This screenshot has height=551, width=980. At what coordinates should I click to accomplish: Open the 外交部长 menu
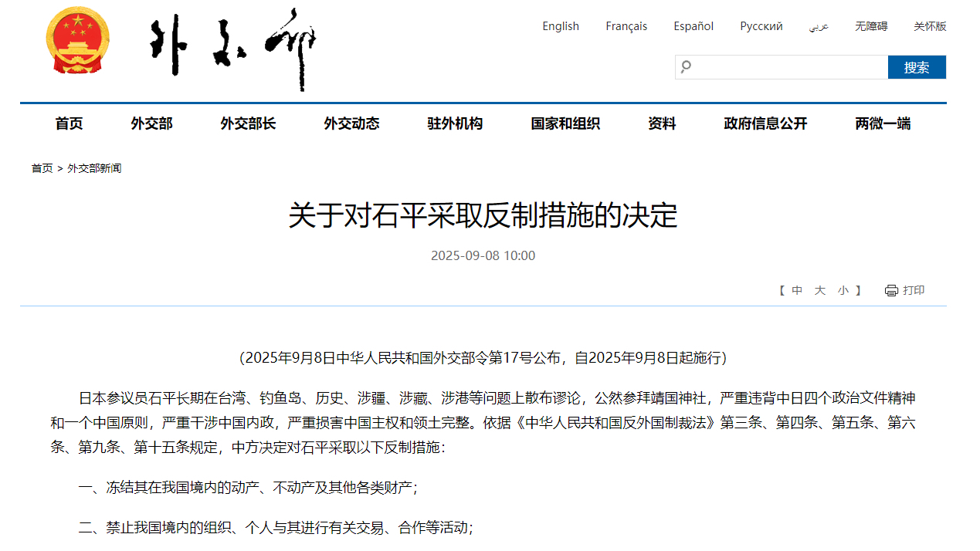click(247, 123)
